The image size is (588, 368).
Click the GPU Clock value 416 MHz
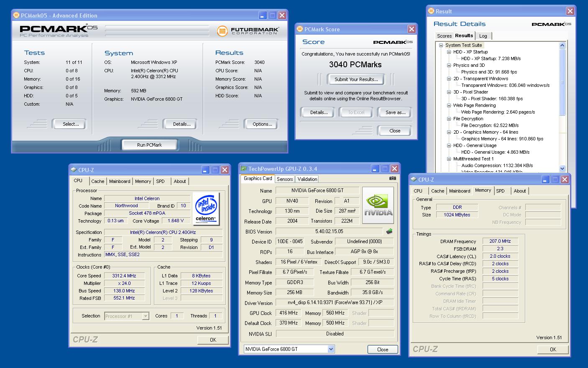(x=288, y=312)
